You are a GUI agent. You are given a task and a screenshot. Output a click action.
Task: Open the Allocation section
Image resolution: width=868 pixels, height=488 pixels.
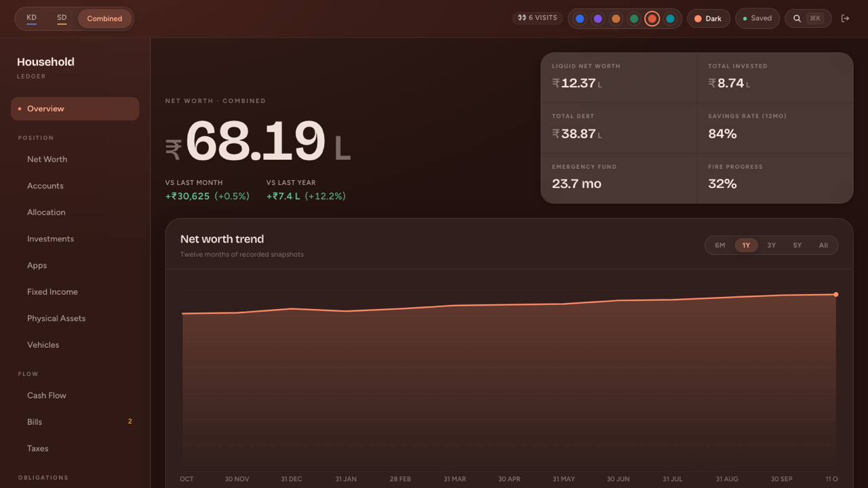[x=75, y=212]
